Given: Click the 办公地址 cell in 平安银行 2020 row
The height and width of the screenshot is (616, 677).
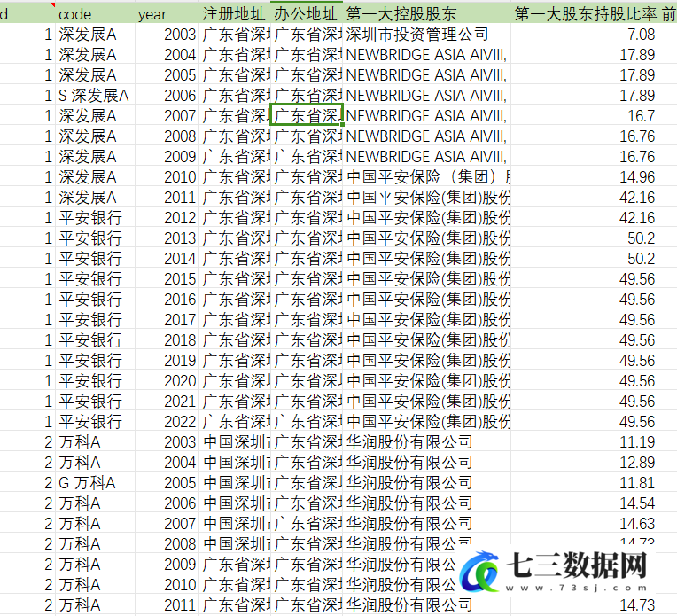Looking at the screenshot, I should [307, 380].
